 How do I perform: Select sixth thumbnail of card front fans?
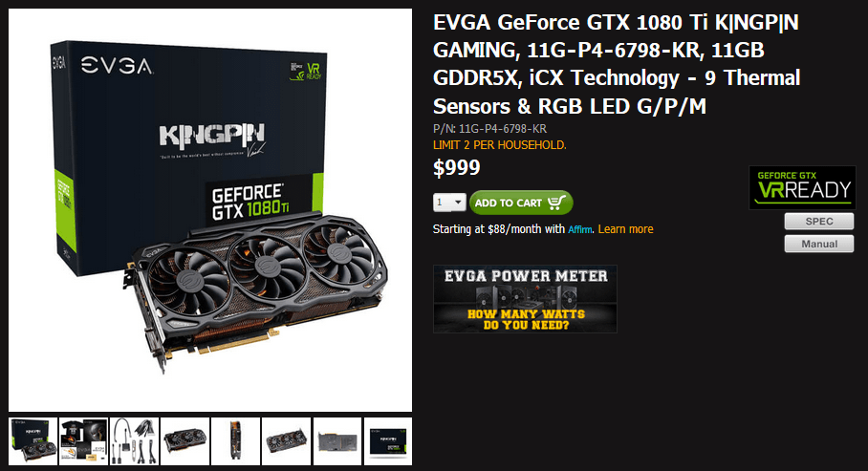[286, 441]
